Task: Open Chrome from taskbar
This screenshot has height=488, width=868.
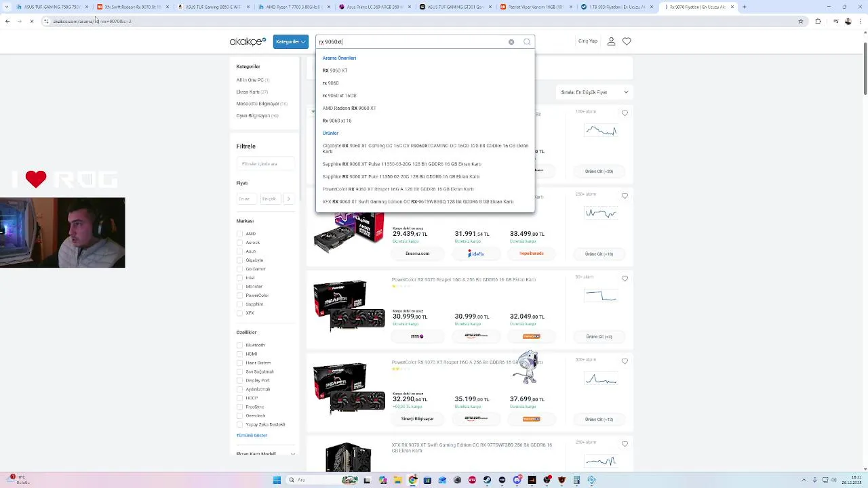Action: click(x=412, y=480)
